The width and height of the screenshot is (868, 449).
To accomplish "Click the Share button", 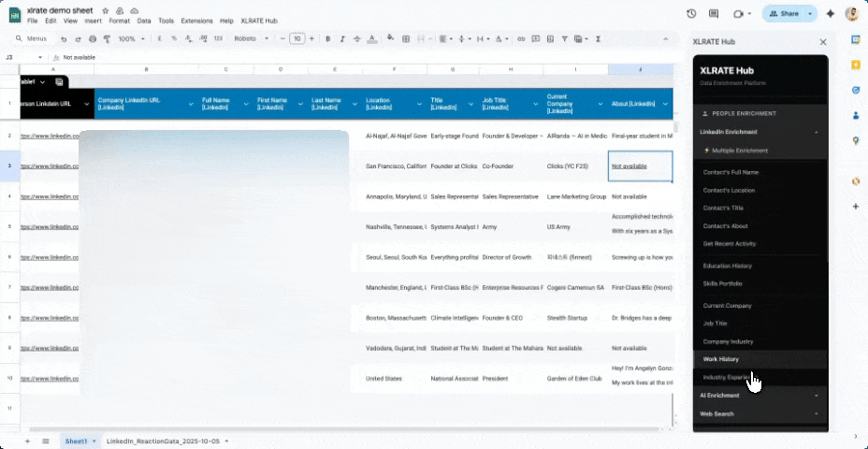I will [x=783, y=14].
